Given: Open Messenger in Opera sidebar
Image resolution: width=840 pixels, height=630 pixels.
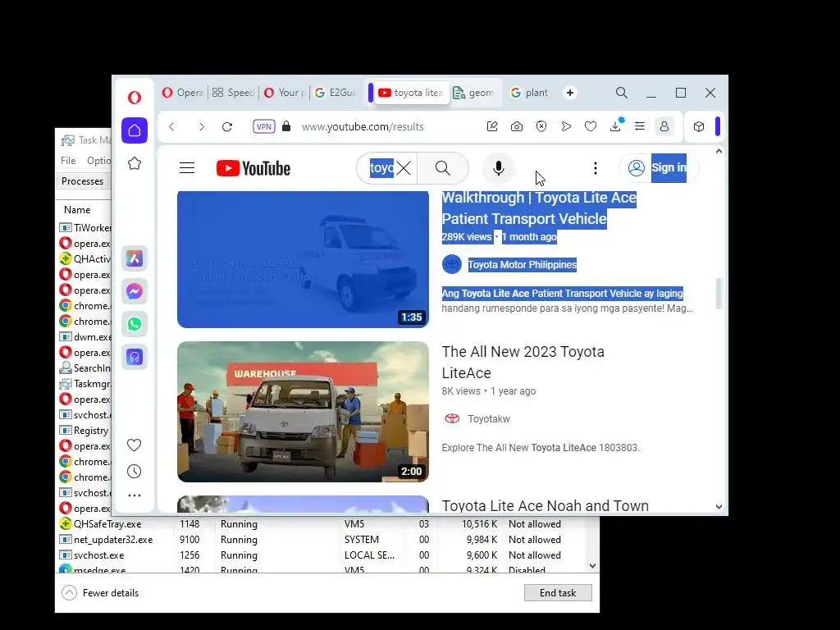Looking at the screenshot, I should (x=135, y=291).
